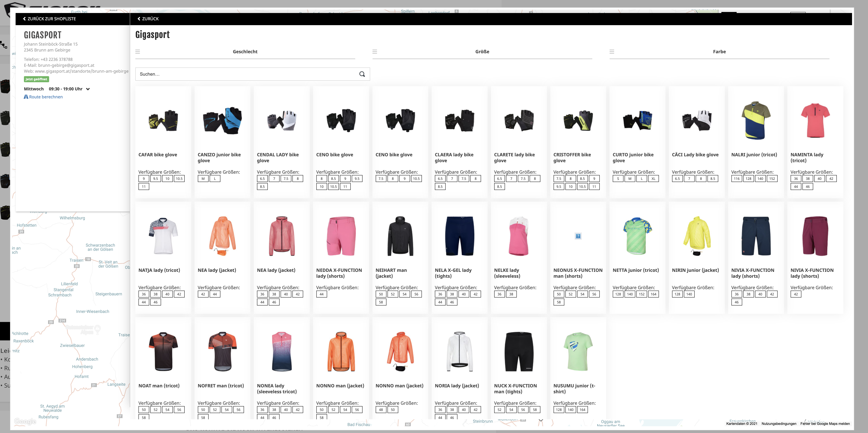The image size is (868, 433).
Task: Click Lilienfeld label on the map
Action: [x=69, y=284]
